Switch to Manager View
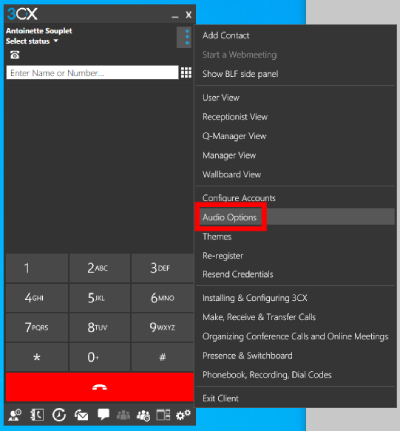 (295, 155)
